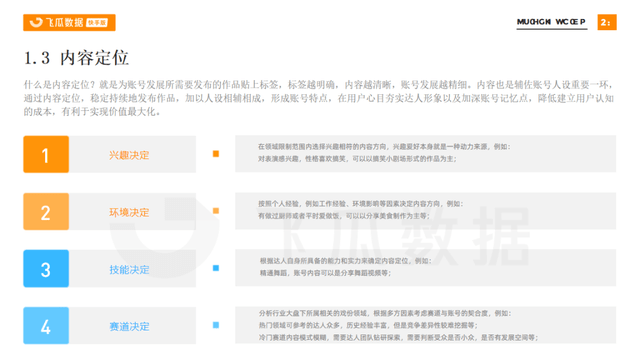This screenshot has width=640, height=360.
Task: Click the line 根据达人自身所具备的能力
Action: [345, 261]
